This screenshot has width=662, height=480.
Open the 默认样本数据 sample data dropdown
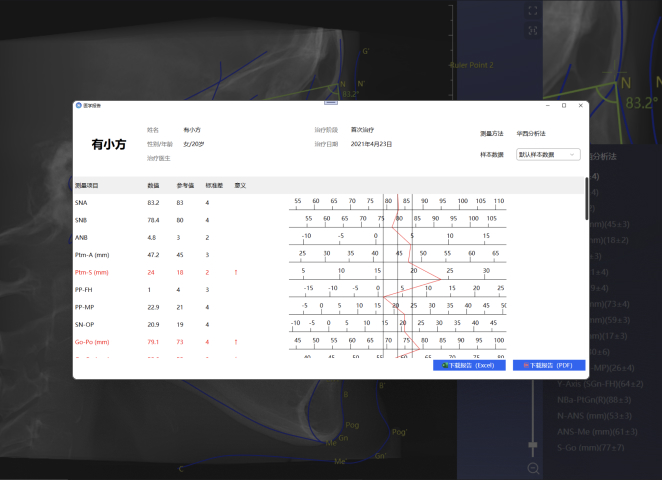[x=548, y=155]
